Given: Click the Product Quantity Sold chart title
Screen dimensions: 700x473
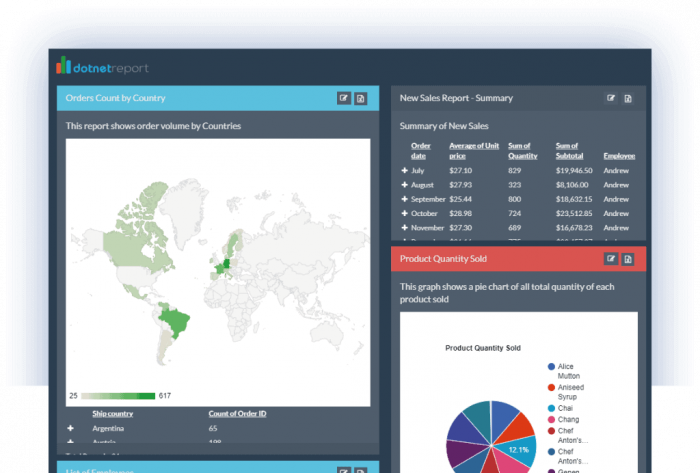Looking at the screenshot, I should coord(483,348).
